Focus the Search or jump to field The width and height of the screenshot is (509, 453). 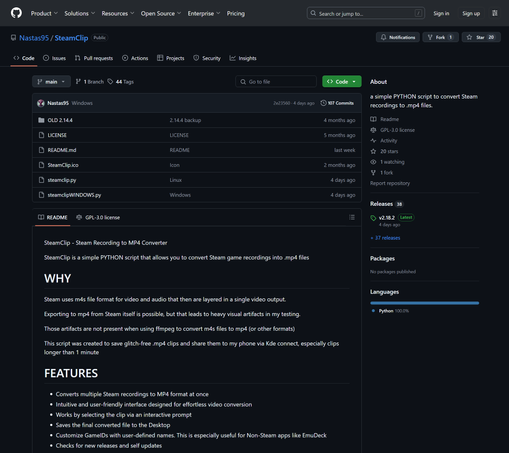pyautogui.click(x=366, y=13)
